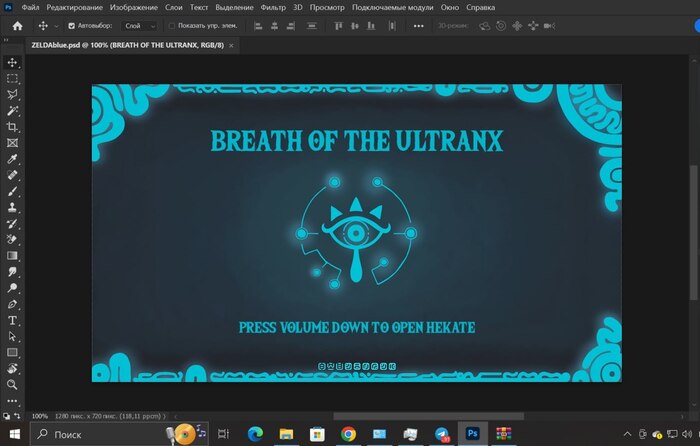
Task: Open the Слой auto-select dropdown
Action: (x=139, y=26)
